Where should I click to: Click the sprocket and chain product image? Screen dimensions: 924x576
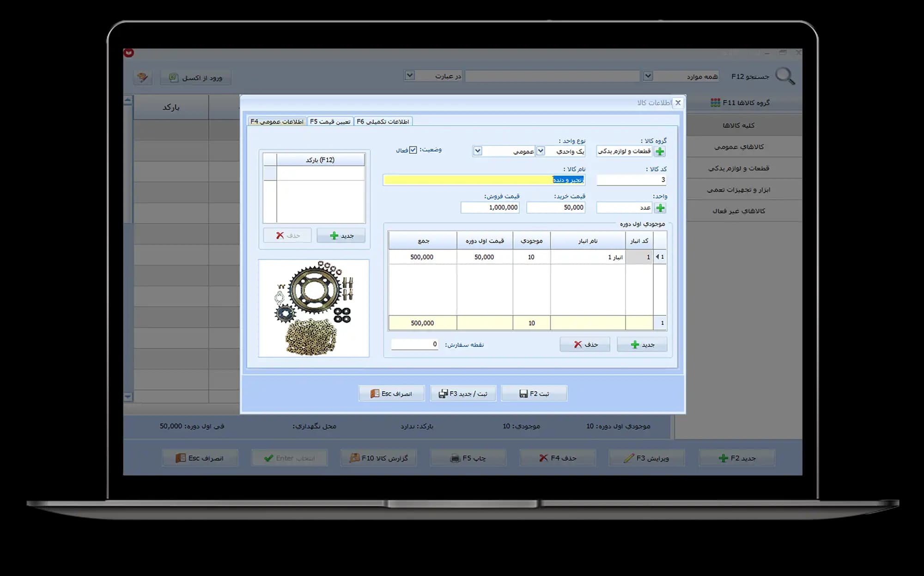(x=314, y=308)
